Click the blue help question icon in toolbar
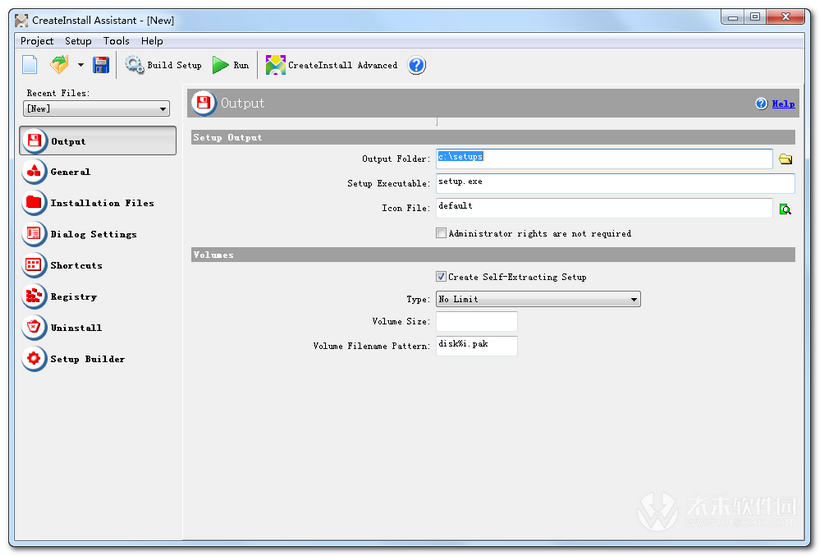 [x=417, y=65]
